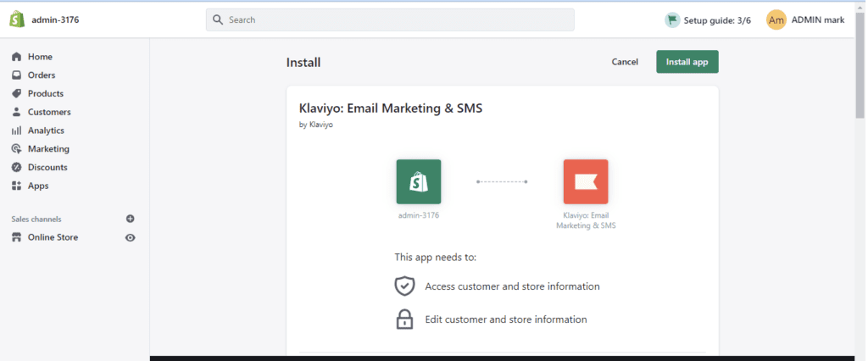The height and width of the screenshot is (361, 868).
Task: Click the Search input field
Action: point(390,20)
